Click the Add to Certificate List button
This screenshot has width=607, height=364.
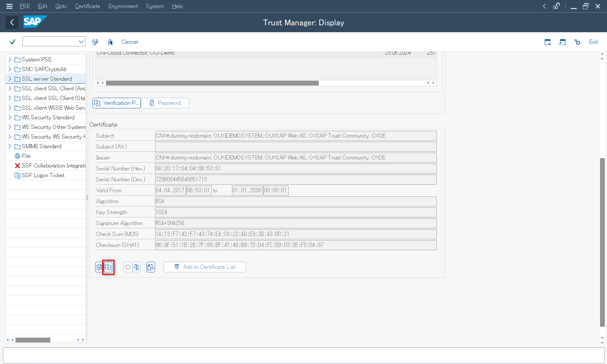click(x=205, y=267)
